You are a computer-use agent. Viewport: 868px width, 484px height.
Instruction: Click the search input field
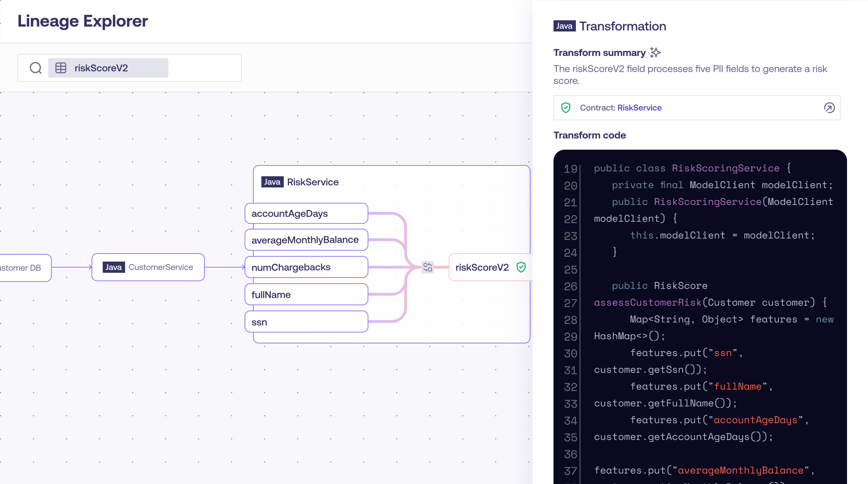click(x=130, y=68)
